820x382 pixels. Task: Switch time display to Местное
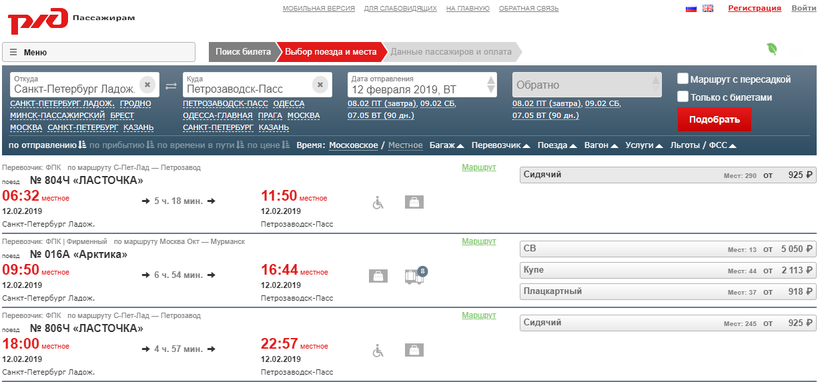(x=405, y=145)
